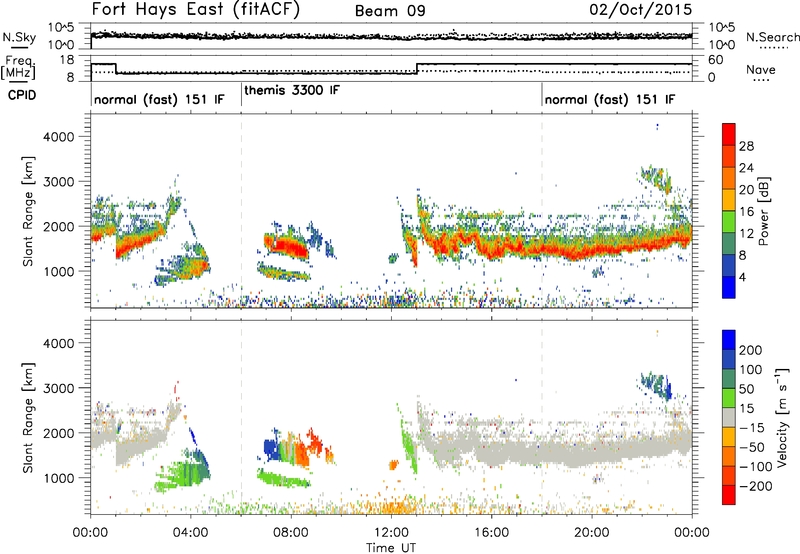Click the left '10^5' noise axis value

click(x=61, y=28)
